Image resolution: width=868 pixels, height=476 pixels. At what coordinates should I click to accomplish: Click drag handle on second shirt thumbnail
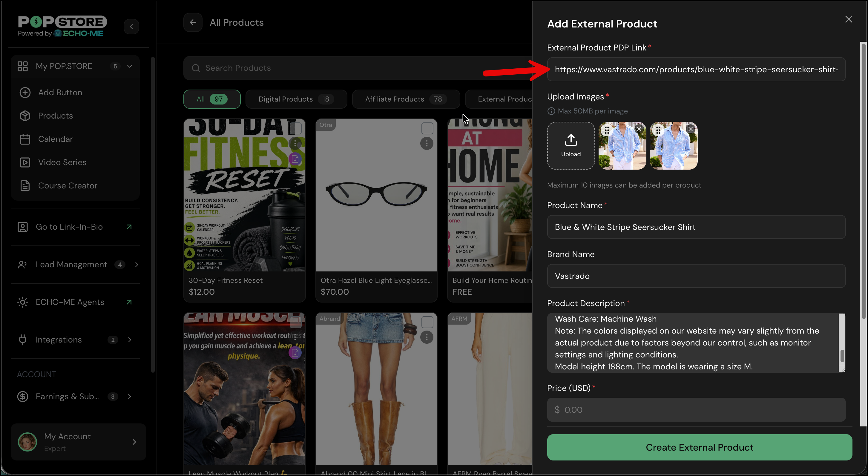point(658,130)
